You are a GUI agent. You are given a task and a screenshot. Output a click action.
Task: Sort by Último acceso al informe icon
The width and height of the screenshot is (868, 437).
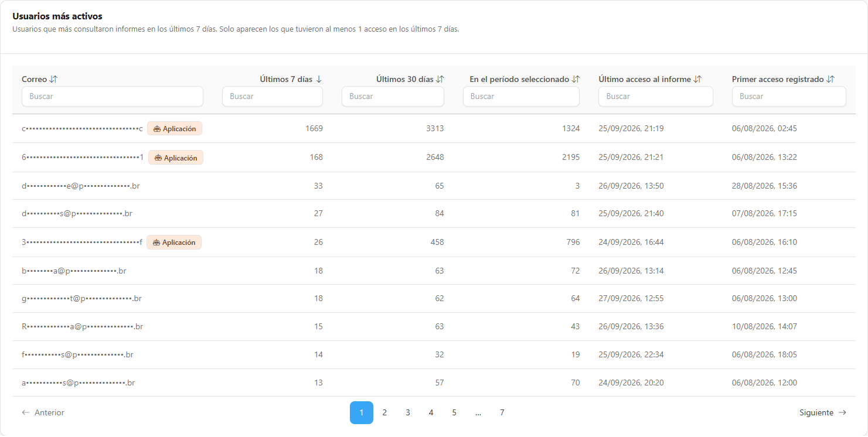pyautogui.click(x=697, y=79)
